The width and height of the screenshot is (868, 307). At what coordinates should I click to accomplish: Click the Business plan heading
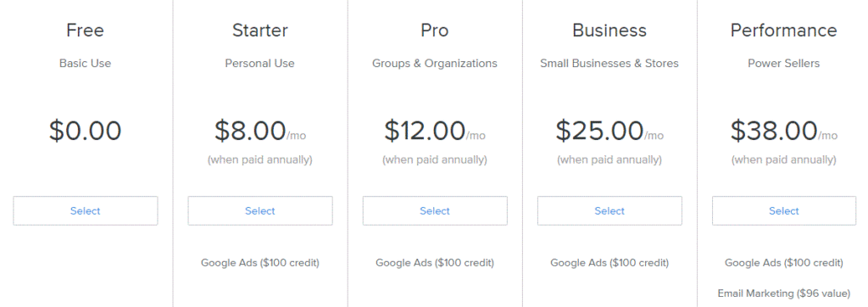click(609, 30)
